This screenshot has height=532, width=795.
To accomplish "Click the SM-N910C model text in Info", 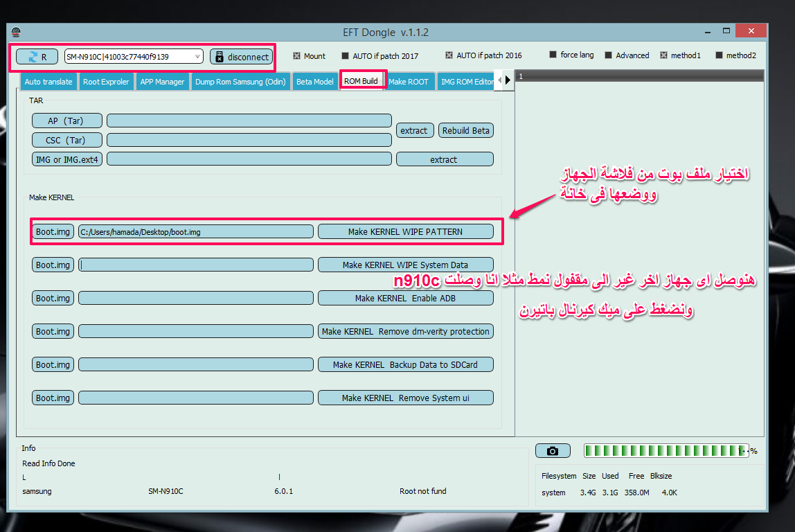I will (166, 491).
